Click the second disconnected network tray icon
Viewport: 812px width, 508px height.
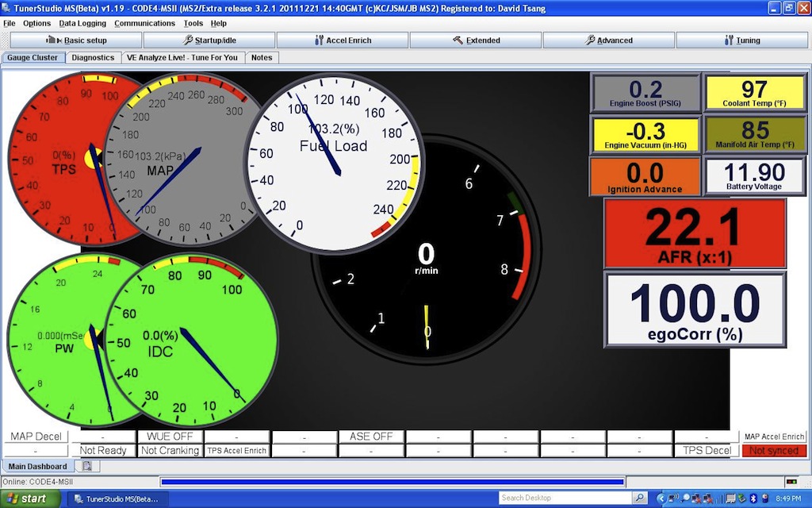(708, 498)
